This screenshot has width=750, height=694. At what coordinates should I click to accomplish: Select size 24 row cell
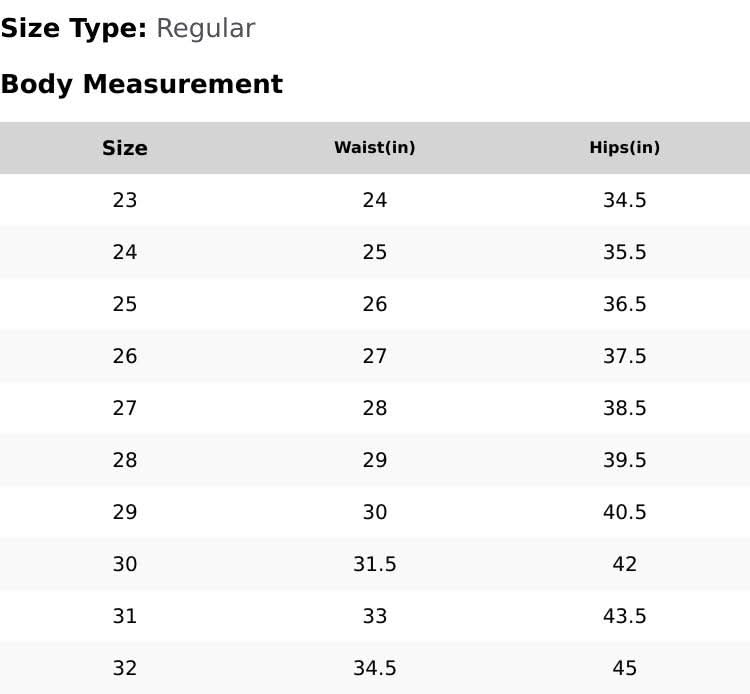(x=124, y=252)
